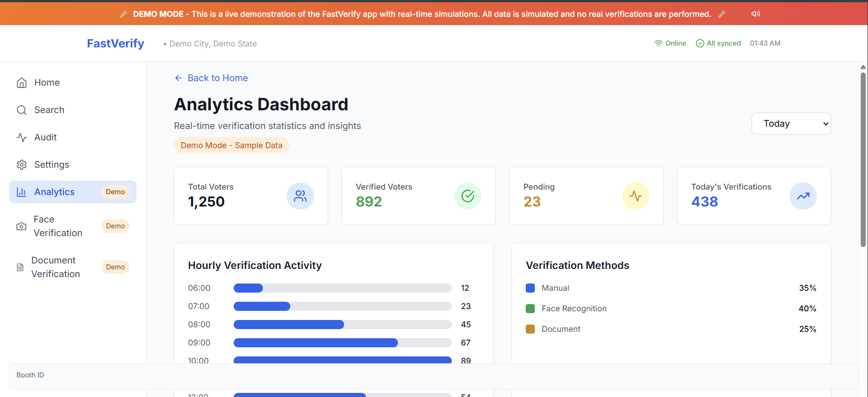The height and width of the screenshot is (397, 868).
Task: Click the Settings gear icon in sidebar
Action: pos(21,165)
